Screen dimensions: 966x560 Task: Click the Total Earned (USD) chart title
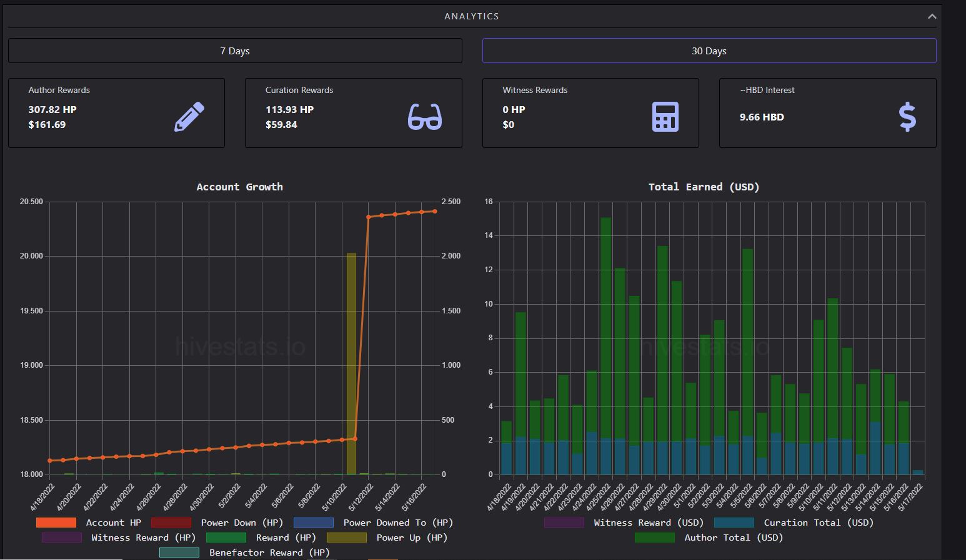click(704, 187)
